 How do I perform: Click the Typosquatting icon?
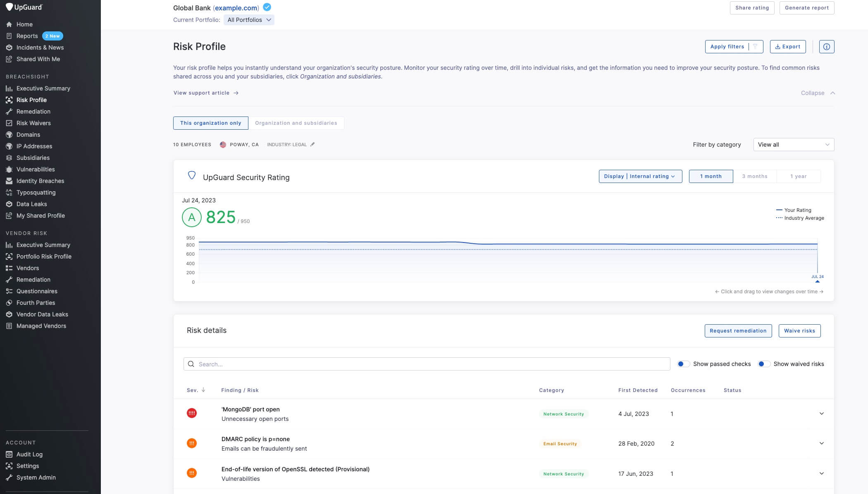[x=9, y=192]
